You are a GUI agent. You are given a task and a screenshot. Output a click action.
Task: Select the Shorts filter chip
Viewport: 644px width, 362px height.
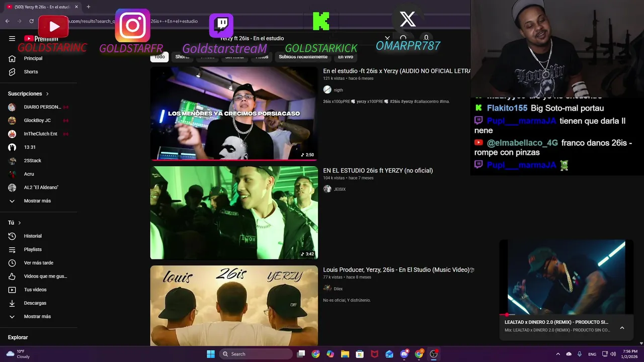click(182, 57)
